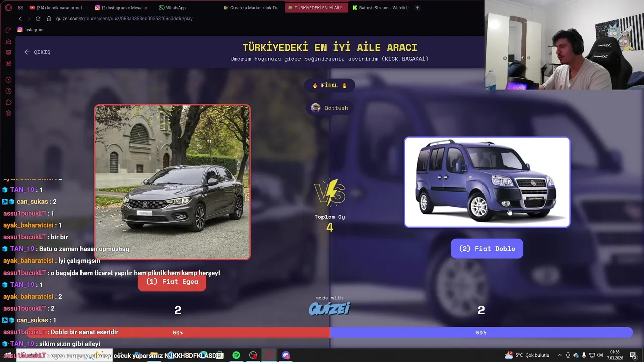Open the Opera main menu logo
This screenshot has height=362, width=644.
pyautogui.click(x=8, y=8)
